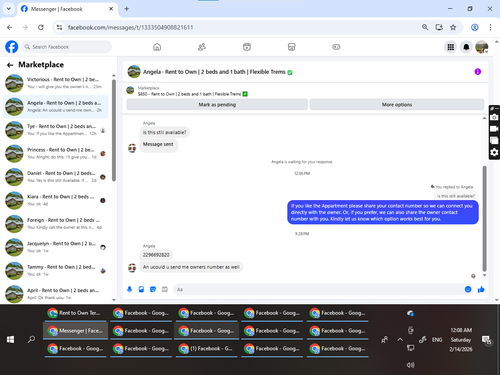Click 'An ucould u send me owners number' message
The height and width of the screenshot is (375, 500).
191,267
